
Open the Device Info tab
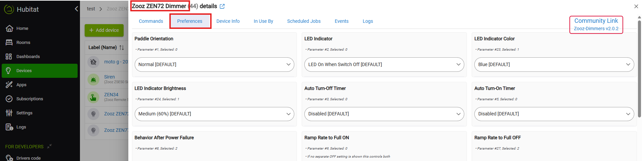228,21
